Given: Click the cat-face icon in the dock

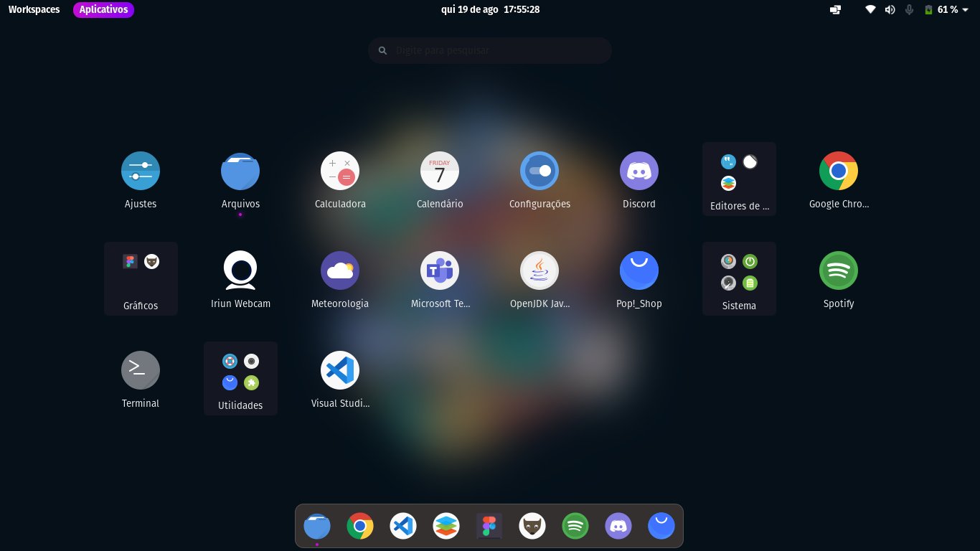Looking at the screenshot, I should [532, 527].
